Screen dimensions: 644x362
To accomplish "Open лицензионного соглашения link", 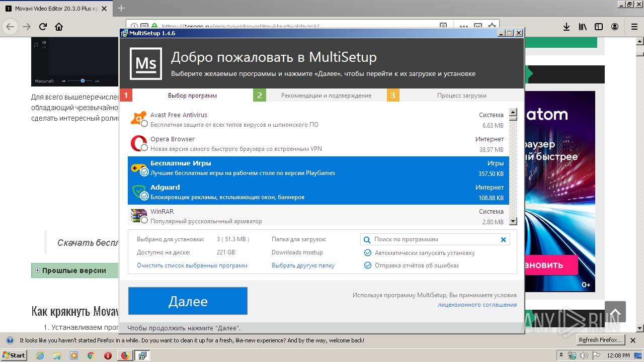I will pos(477,305).
